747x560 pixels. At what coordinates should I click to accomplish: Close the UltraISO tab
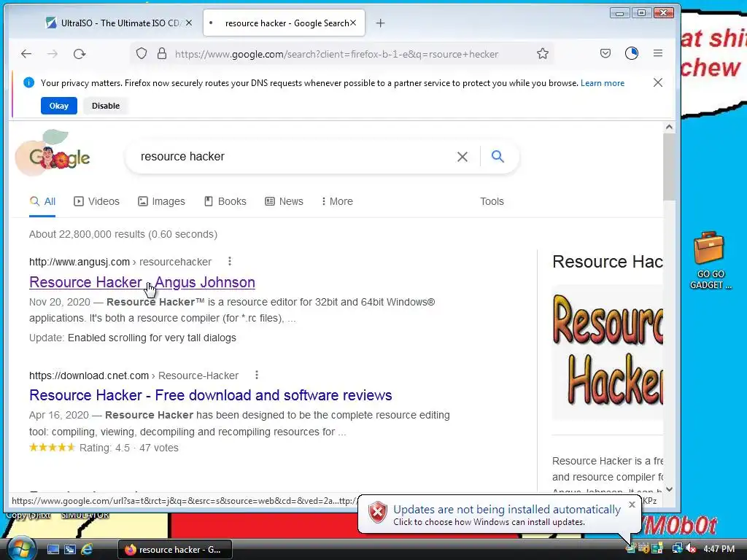pyautogui.click(x=189, y=23)
